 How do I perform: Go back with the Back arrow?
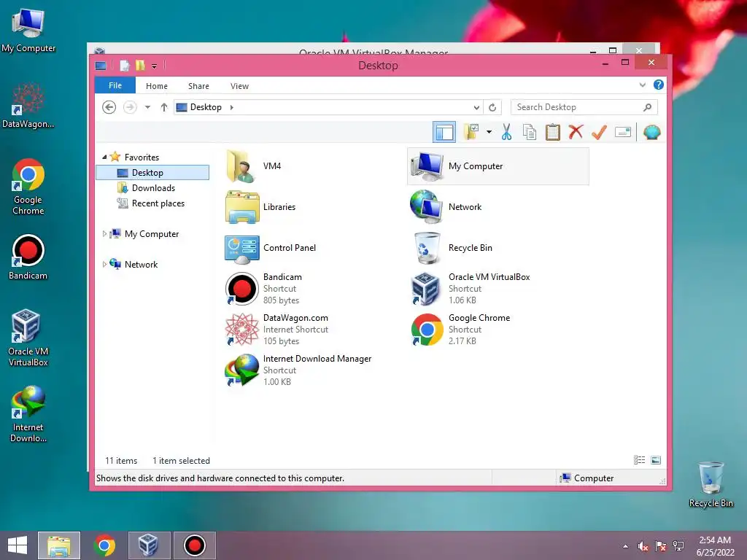[x=109, y=107]
